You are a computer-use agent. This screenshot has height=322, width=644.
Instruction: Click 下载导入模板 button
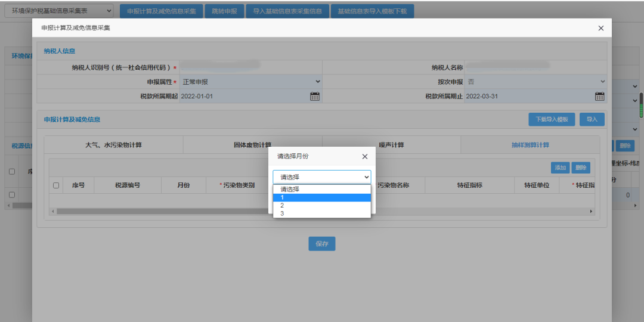coord(552,119)
